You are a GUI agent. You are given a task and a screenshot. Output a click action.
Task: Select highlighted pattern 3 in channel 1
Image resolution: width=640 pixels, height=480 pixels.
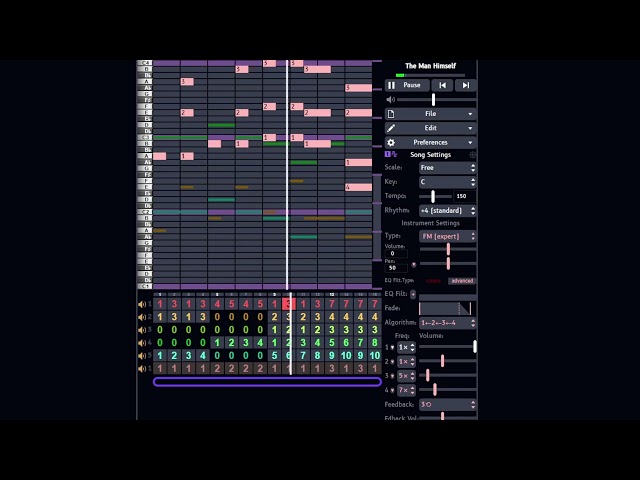pyautogui.click(x=289, y=304)
